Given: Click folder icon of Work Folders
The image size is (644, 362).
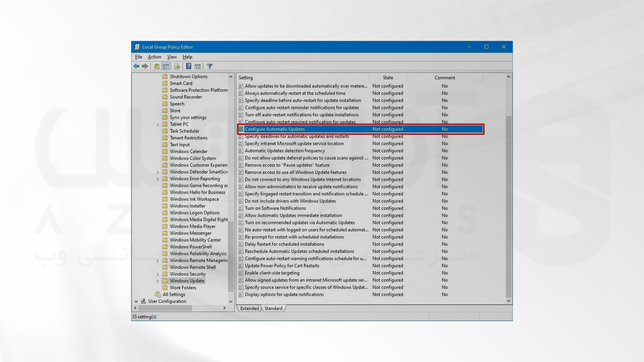Looking at the screenshot, I should [x=165, y=288].
